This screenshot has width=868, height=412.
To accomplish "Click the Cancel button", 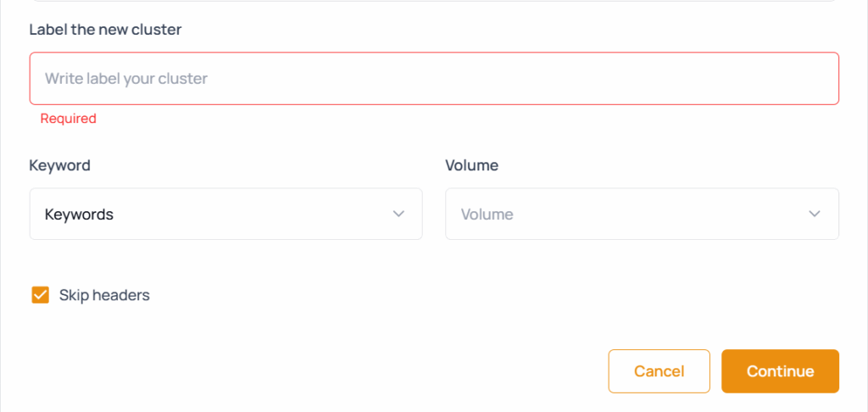I will coord(659,371).
